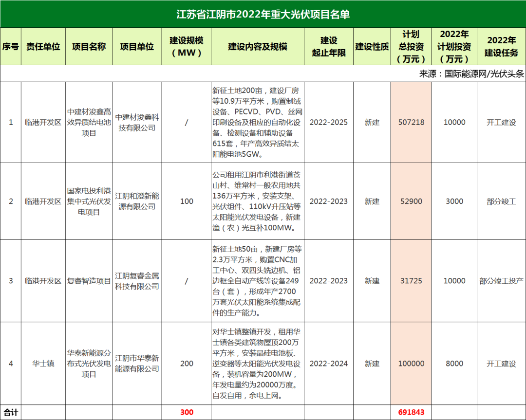The image size is (526, 420).
Task: Click total investment value 52900
Action: pos(411,201)
